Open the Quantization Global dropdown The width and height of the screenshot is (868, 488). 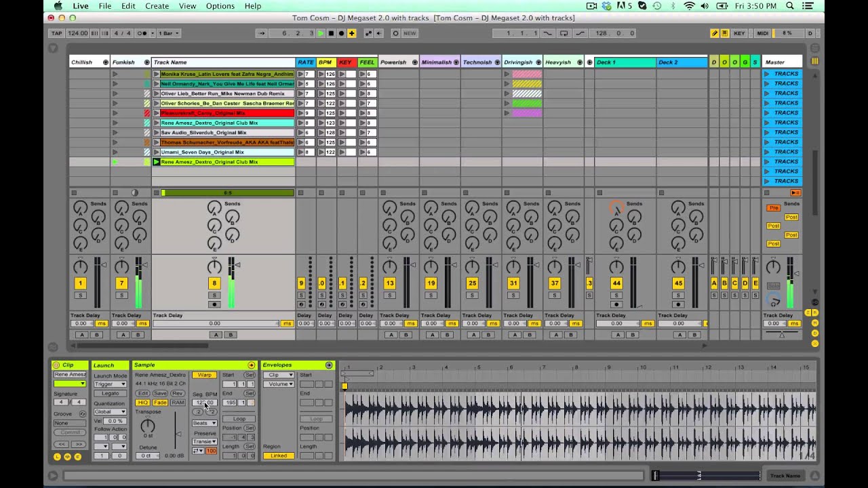110,411
